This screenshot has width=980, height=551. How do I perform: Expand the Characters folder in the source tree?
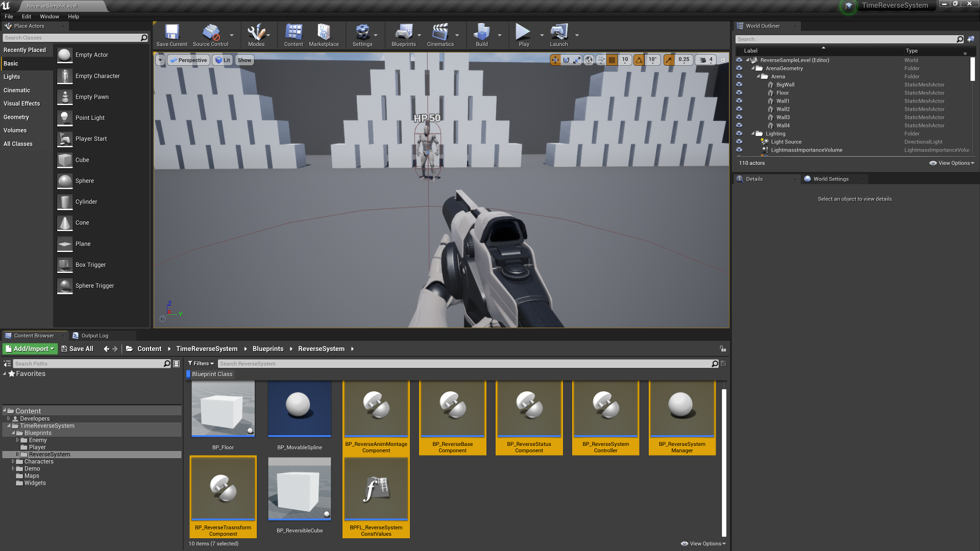coord(14,461)
